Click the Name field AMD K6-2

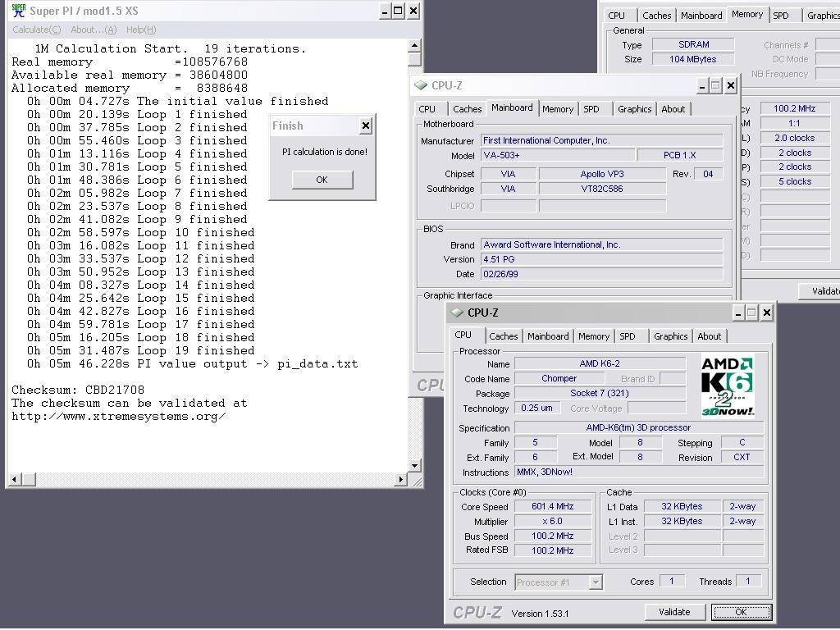pyautogui.click(x=600, y=363)
